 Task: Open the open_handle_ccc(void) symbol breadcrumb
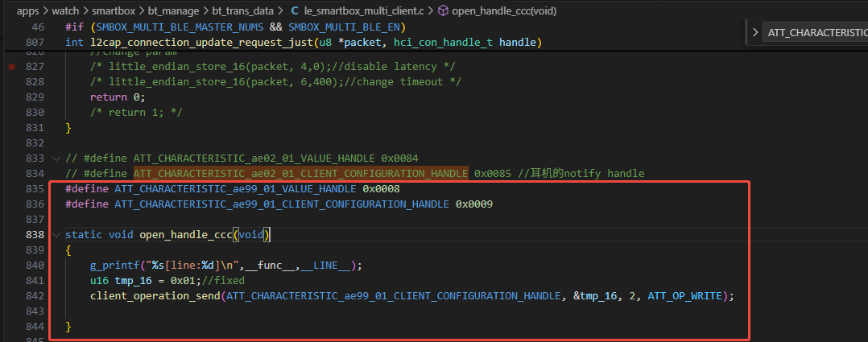(x=504, y=10)
